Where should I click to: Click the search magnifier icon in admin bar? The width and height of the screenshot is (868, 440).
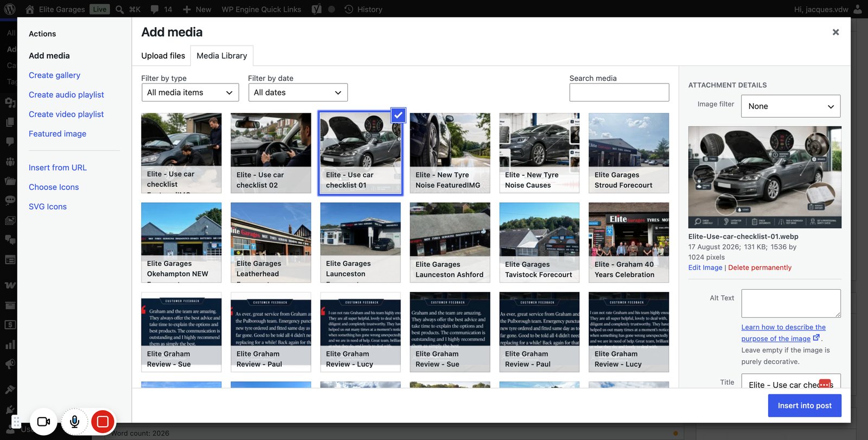tap(120, 9)
